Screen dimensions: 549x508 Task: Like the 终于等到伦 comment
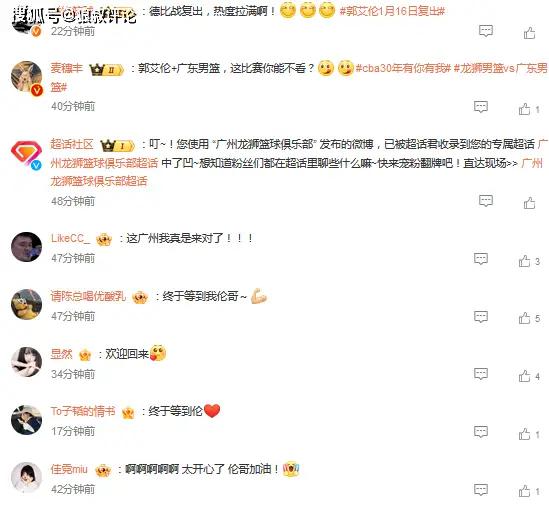(x=524, y=434)
